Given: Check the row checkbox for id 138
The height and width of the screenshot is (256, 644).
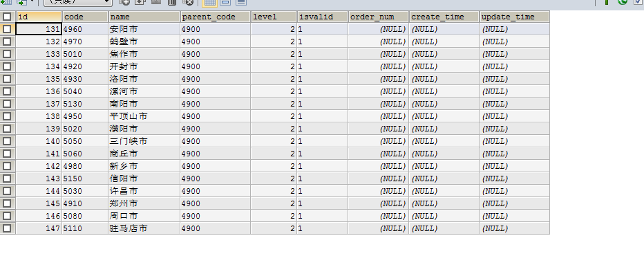Looking at the screenshot, I should (x=7, y=116).
